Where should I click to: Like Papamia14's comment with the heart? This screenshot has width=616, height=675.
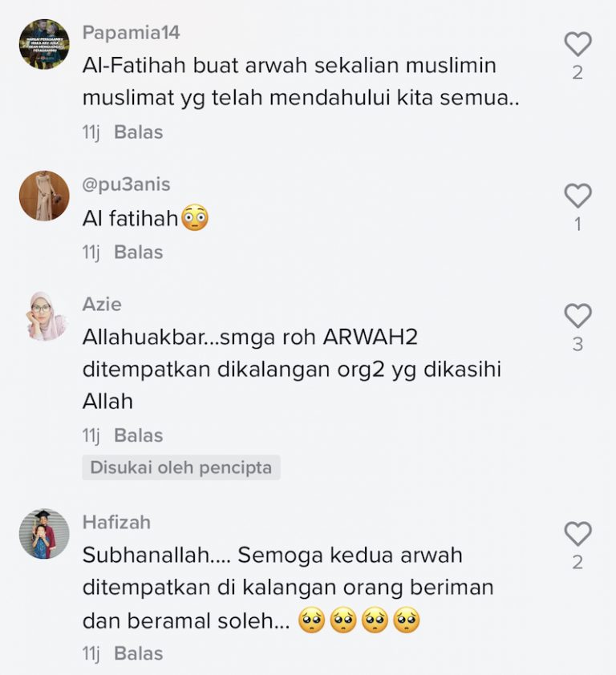coord(577,44)
